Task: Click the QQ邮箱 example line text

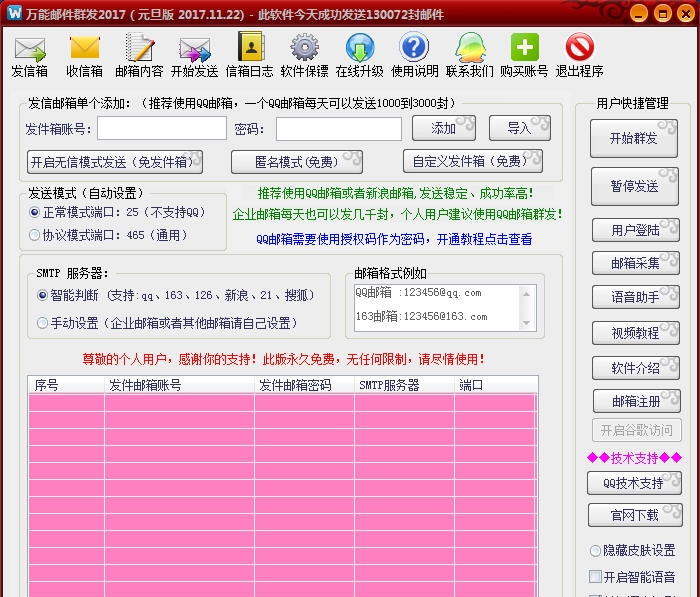Action: (418, 293)
